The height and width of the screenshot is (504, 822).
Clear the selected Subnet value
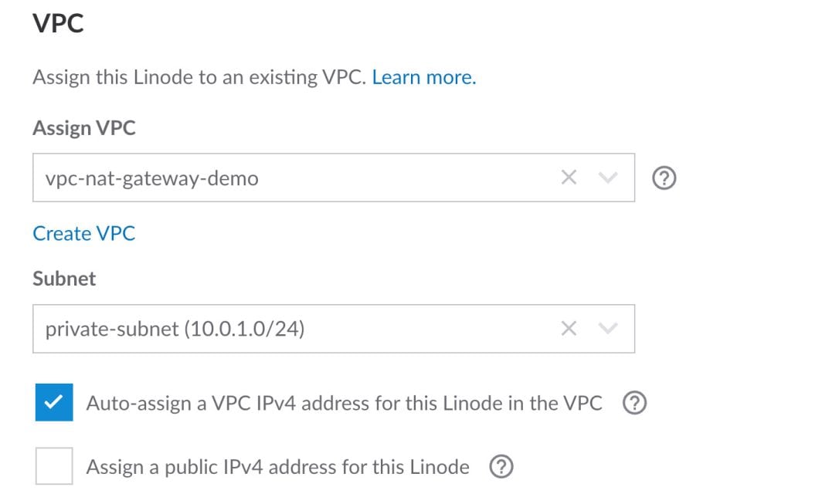(569, 329)
